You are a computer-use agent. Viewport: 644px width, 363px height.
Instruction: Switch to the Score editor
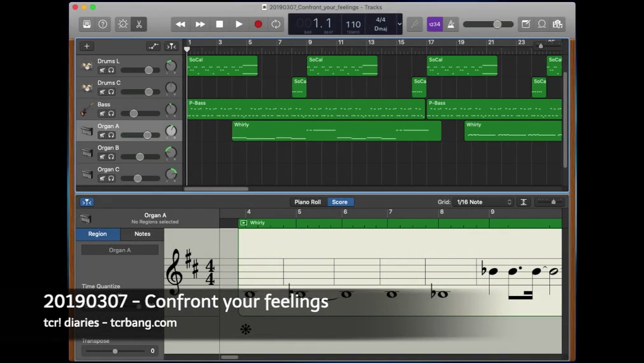340,202
